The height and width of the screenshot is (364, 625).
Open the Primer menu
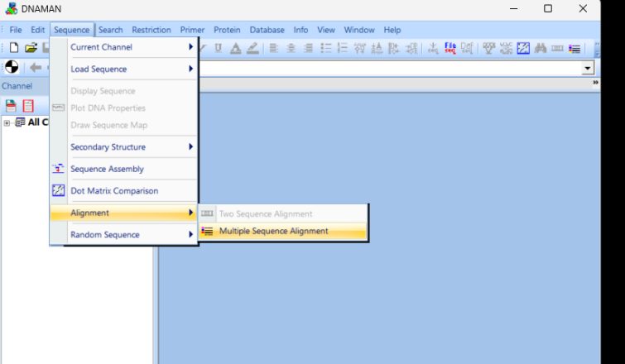[192, 30]
